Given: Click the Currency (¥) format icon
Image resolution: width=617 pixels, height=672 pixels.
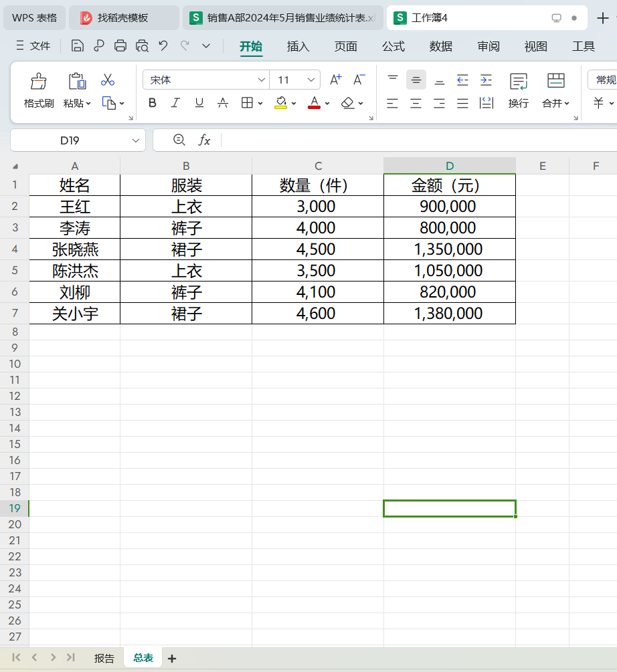Looking at the screenshot, I should click(x=598, y=103).
